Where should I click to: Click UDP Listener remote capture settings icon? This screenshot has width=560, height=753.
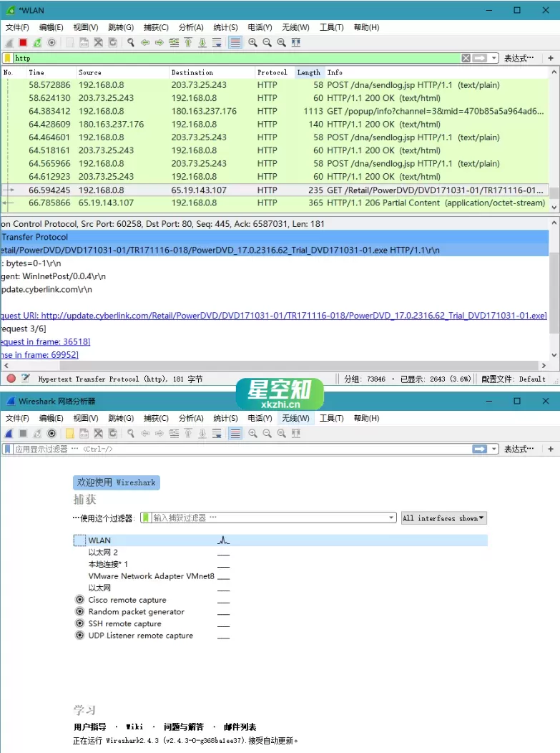pos(79,635)
